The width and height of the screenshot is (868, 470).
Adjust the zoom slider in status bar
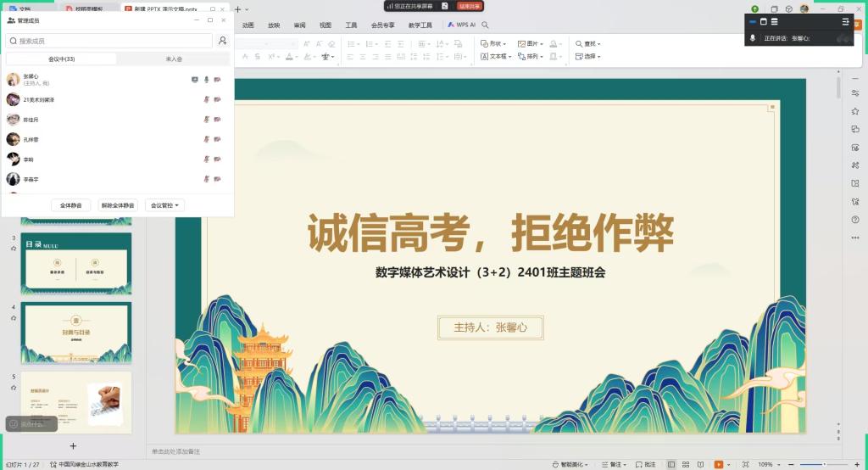point(825,464)
